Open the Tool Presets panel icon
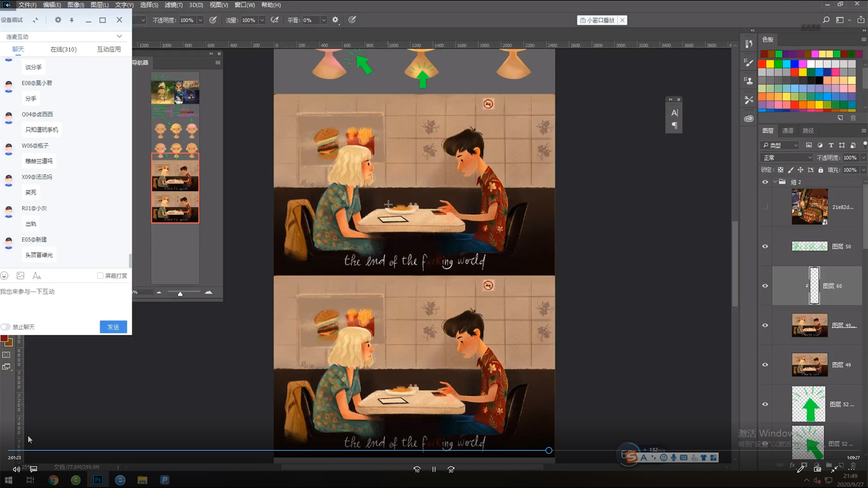 point(749,99)
